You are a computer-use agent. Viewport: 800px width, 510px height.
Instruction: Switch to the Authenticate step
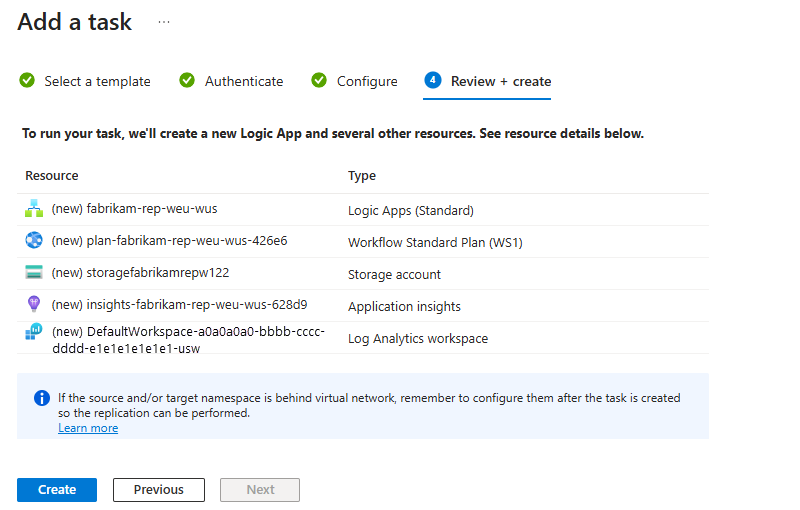(x=244, y=81)
